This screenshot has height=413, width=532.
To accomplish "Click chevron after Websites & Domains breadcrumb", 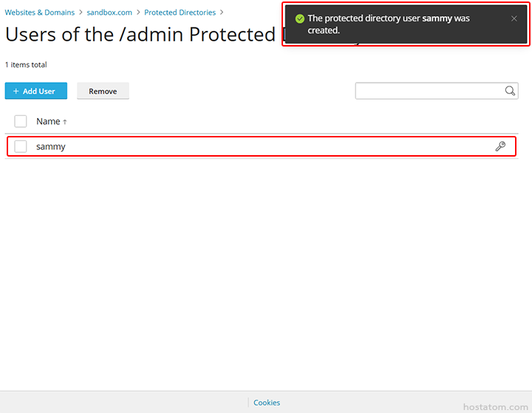I will [x=81, y=13].
